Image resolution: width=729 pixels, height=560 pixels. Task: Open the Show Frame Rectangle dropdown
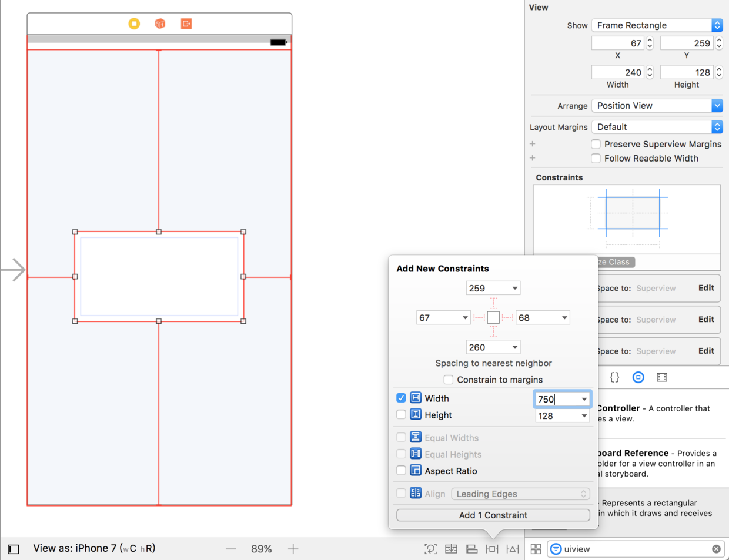(657, 25)
